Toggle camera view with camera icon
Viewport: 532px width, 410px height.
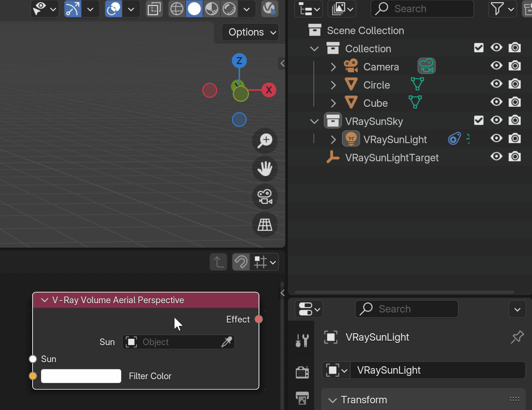tap(265, 196)
